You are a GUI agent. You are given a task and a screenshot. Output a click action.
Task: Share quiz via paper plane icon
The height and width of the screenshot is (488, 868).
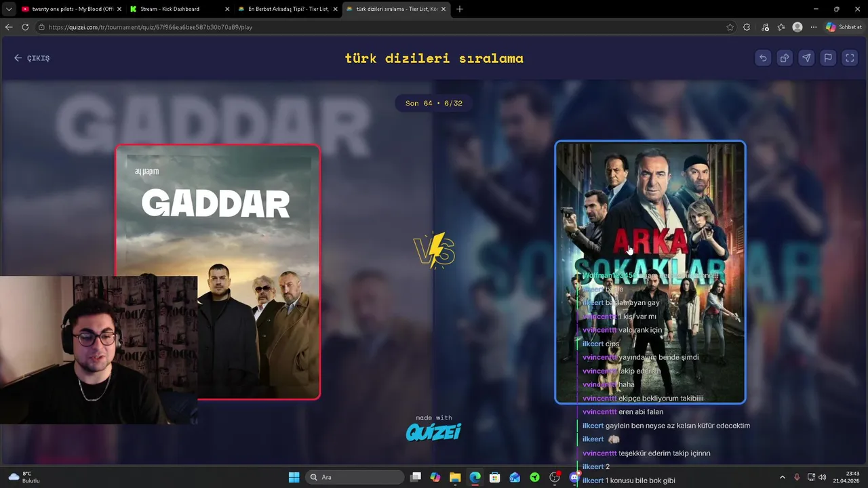[806, 58]
